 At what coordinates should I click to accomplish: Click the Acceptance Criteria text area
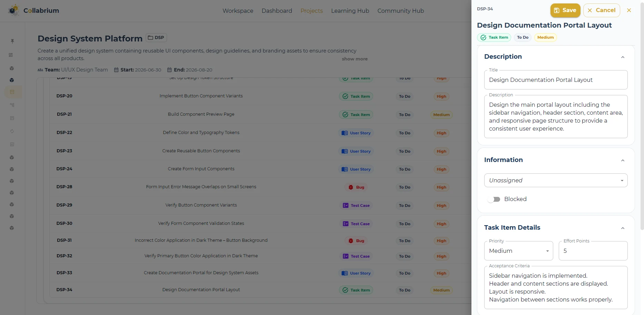(x=556, y=288)
